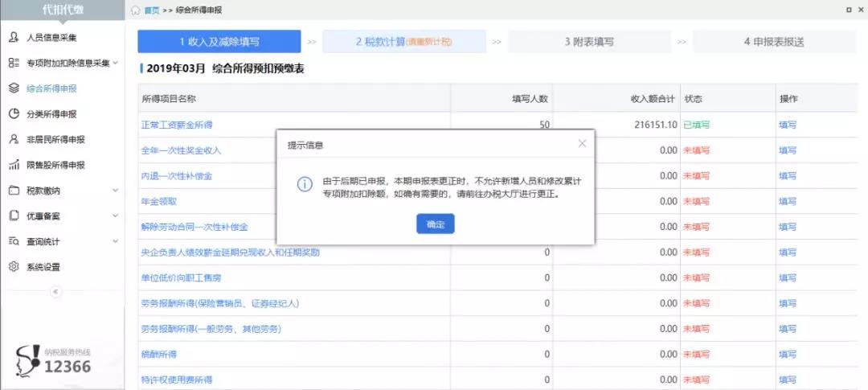The image size is (868, 390).
Task: Click the 非居民所得申报 person icon
Action: click(14, 139)
